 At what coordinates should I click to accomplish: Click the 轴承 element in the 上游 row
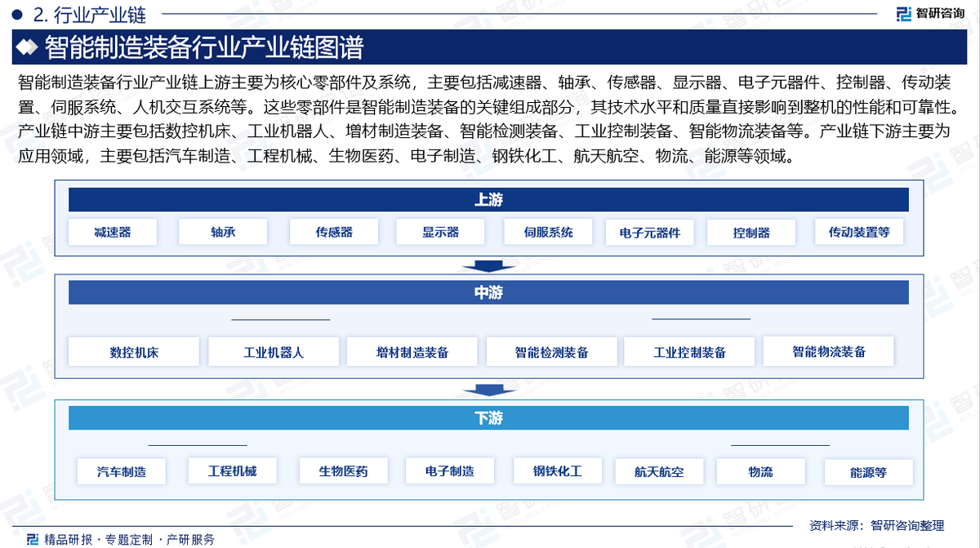click(x=222, y=231)
